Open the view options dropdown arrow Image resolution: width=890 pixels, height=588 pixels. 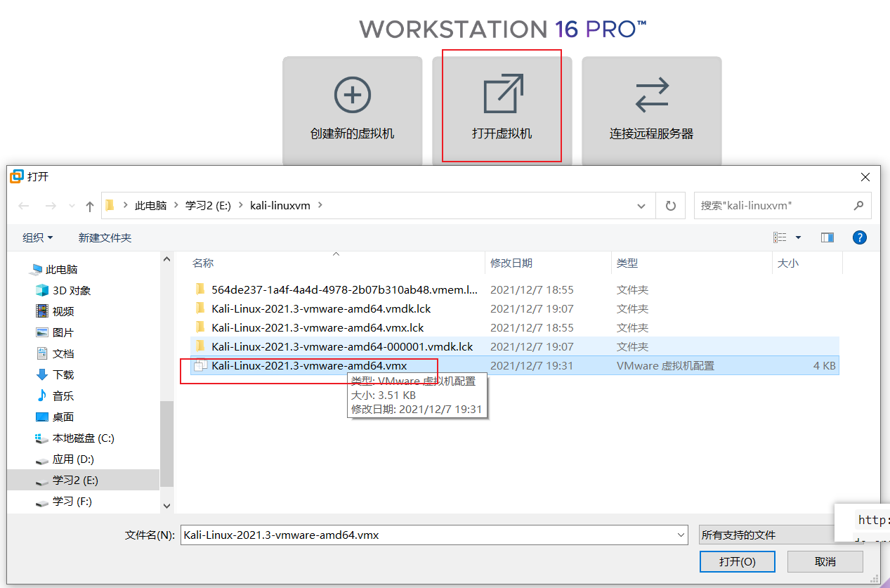click(798, 238)
